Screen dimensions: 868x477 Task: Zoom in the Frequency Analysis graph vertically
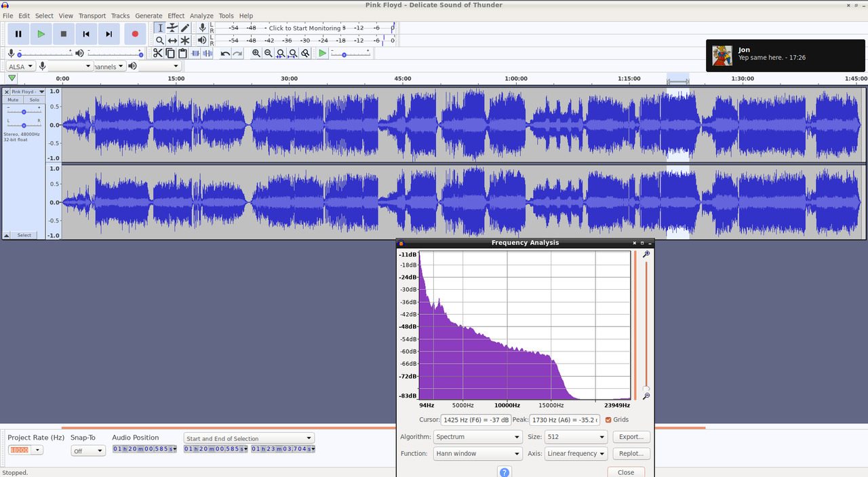[x=646, y=254]
